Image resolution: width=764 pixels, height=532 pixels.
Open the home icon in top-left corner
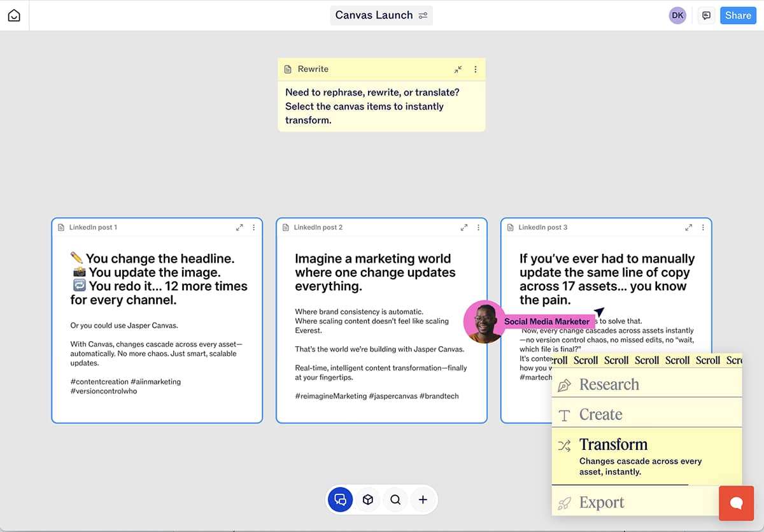(x=14, y=15)
